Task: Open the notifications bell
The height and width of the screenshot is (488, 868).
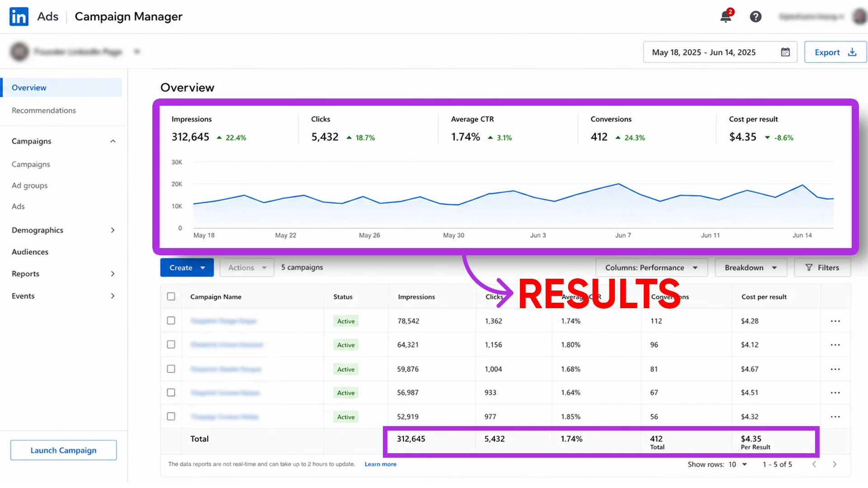Action: [x=726, y=16]
